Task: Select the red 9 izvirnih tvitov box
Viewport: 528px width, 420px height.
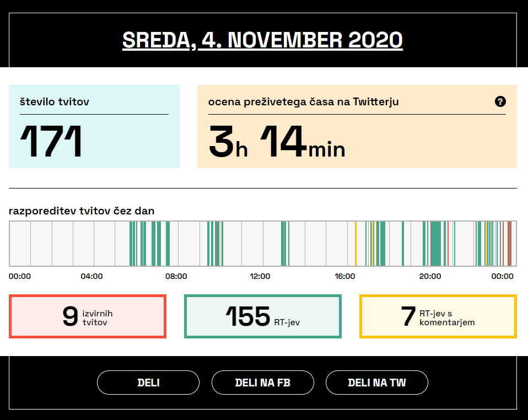Action: (x=88, y=316)
